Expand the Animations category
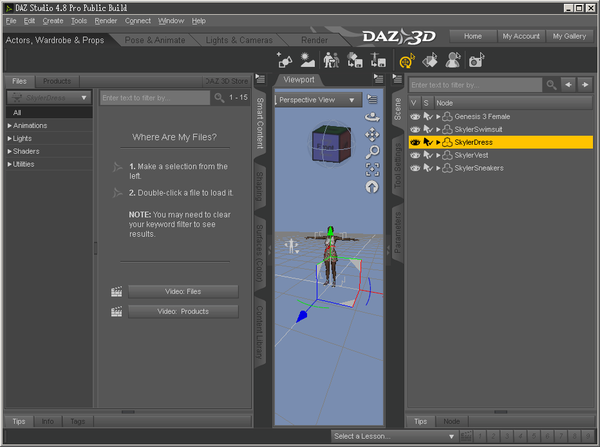Viewport: 600px width, 447px height. click(10, 126)
